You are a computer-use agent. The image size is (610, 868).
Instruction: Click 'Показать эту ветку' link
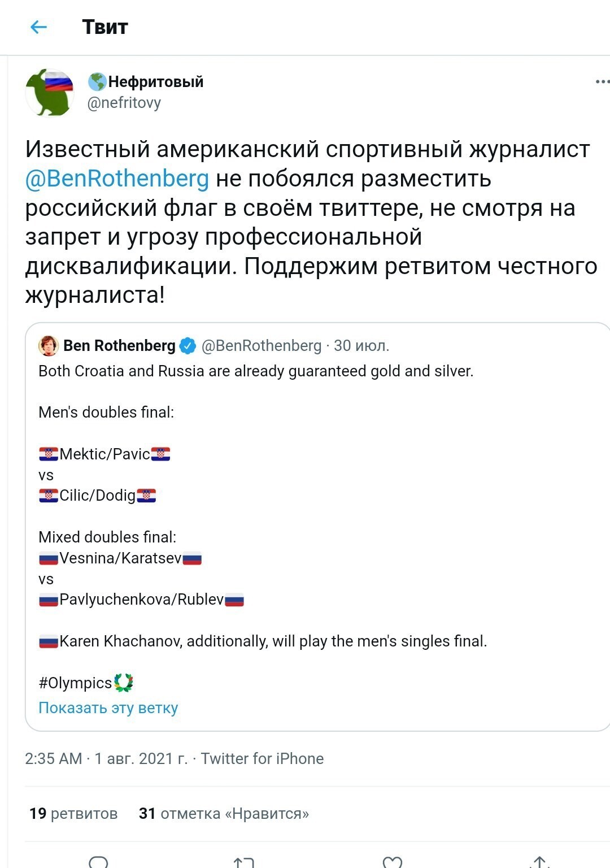[108, 708]
